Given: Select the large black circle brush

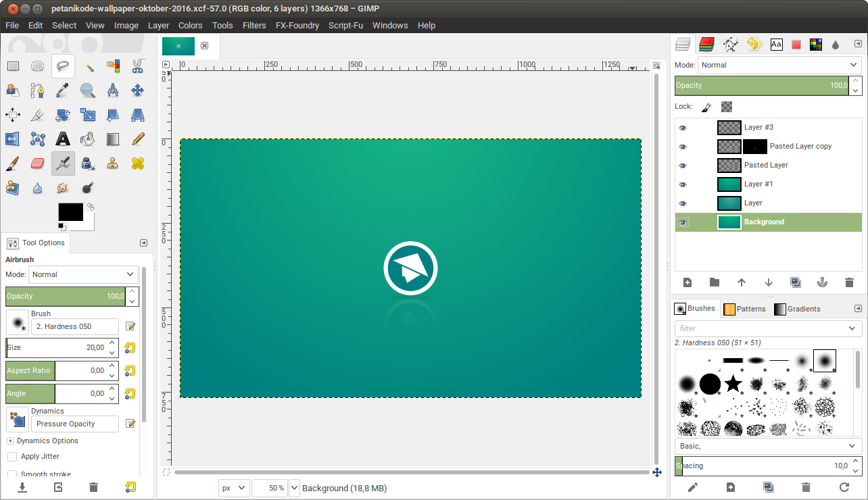Looking at the screenshot, I should point(710,384).
